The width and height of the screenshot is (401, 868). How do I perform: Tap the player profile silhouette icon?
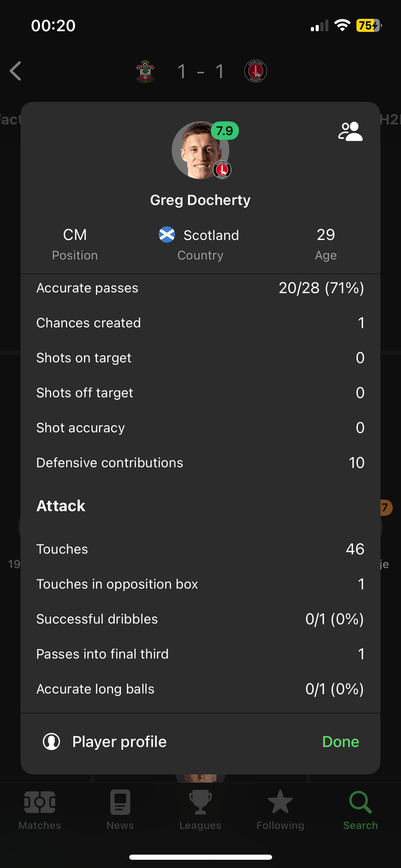click(51, 742)
